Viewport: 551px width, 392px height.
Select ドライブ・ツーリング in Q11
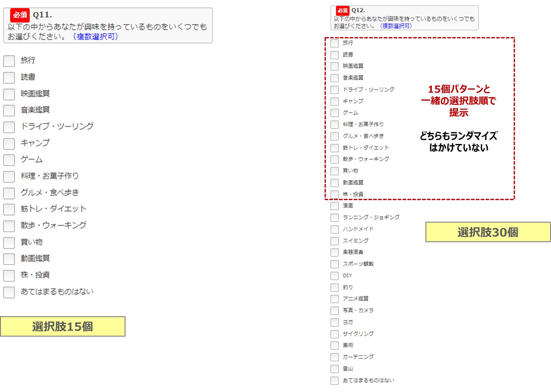pos(9,127)
